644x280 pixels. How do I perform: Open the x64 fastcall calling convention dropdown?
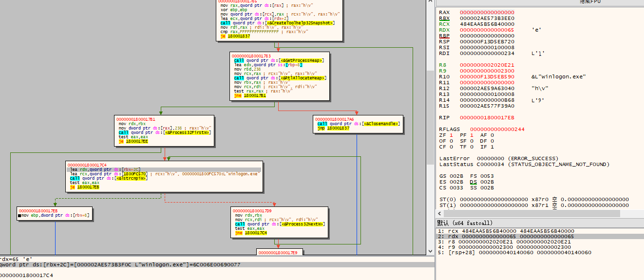[465, 223]
